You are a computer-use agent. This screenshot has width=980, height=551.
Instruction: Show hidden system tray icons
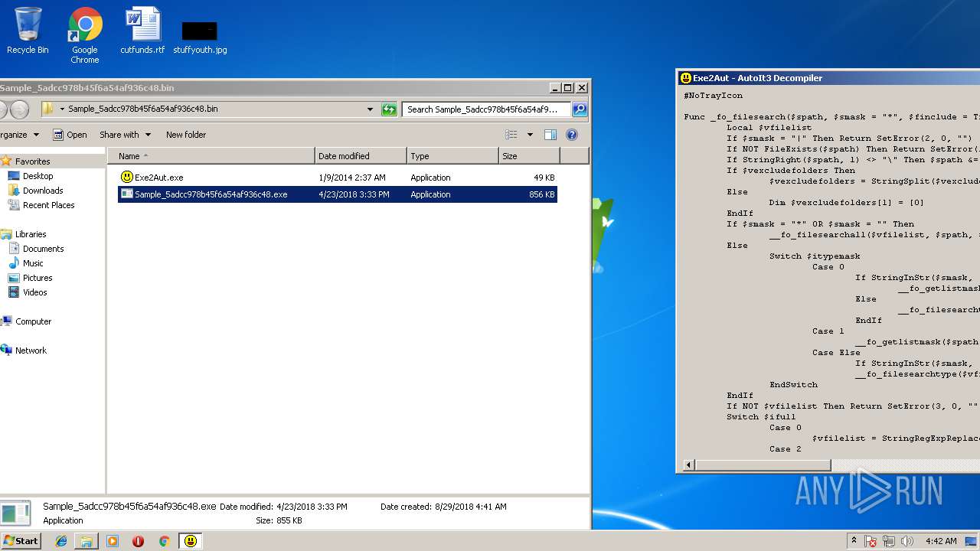854,541
